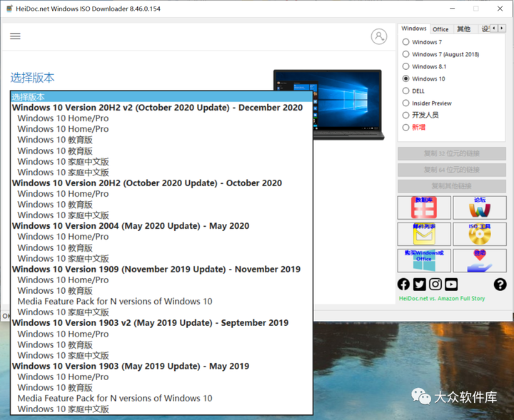This screenshot has width=514, height=420.
Task: Switch to the Office tab
Action: [x=440, y=29]
